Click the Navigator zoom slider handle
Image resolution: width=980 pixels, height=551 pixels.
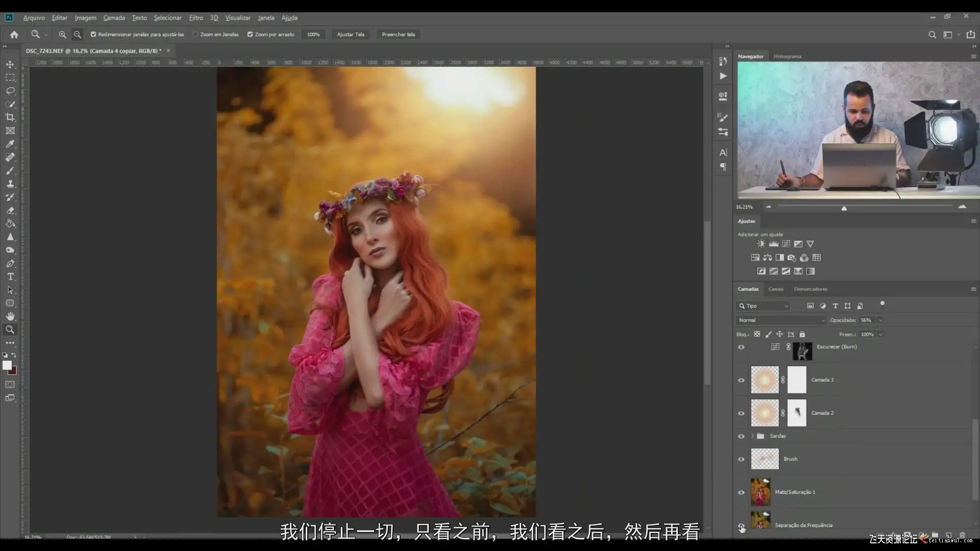[x=844, y=208]
